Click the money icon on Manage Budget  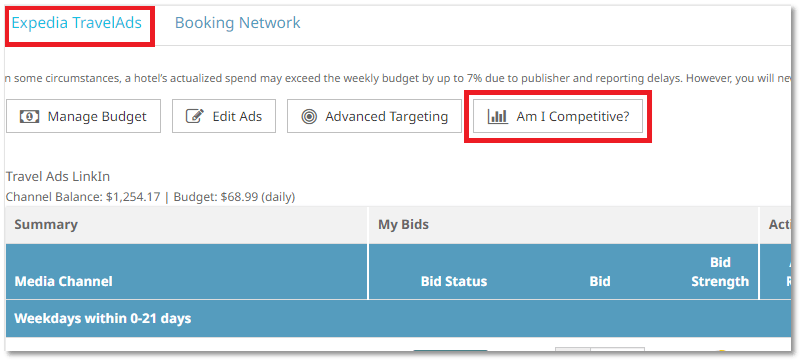[x=29, y=117]
